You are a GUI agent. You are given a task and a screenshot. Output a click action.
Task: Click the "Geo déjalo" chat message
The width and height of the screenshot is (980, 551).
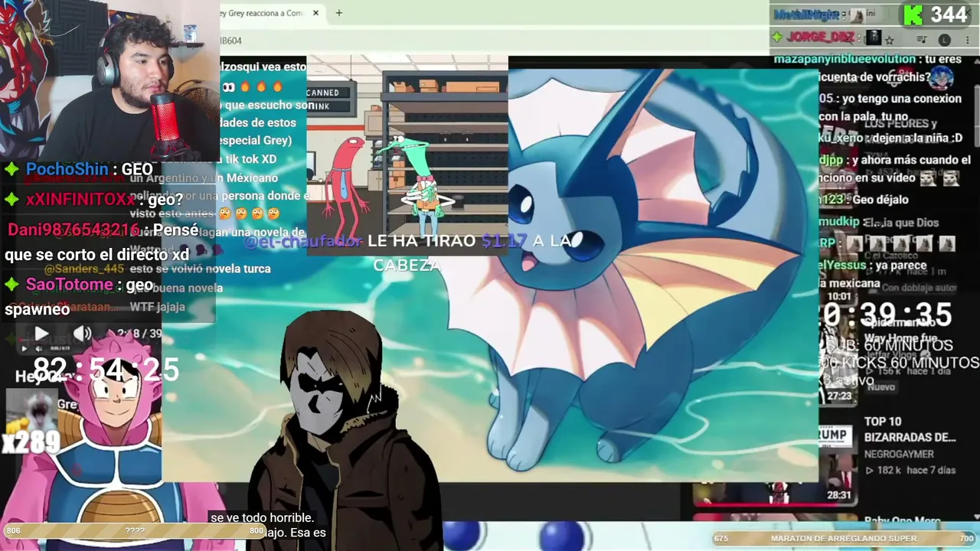tap(880, 200)
